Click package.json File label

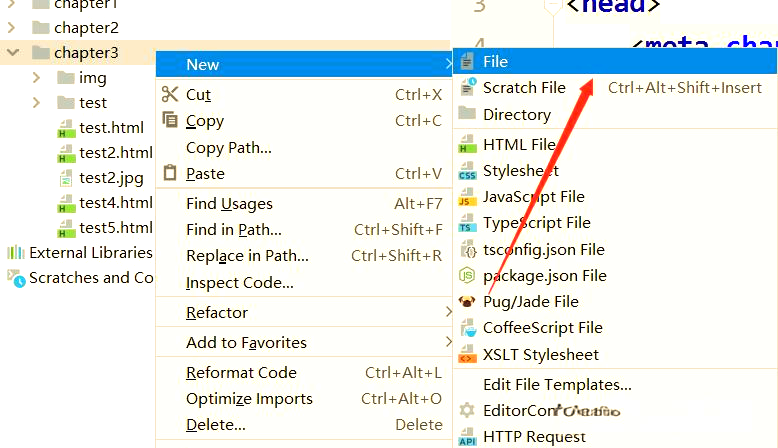[545, 276]
